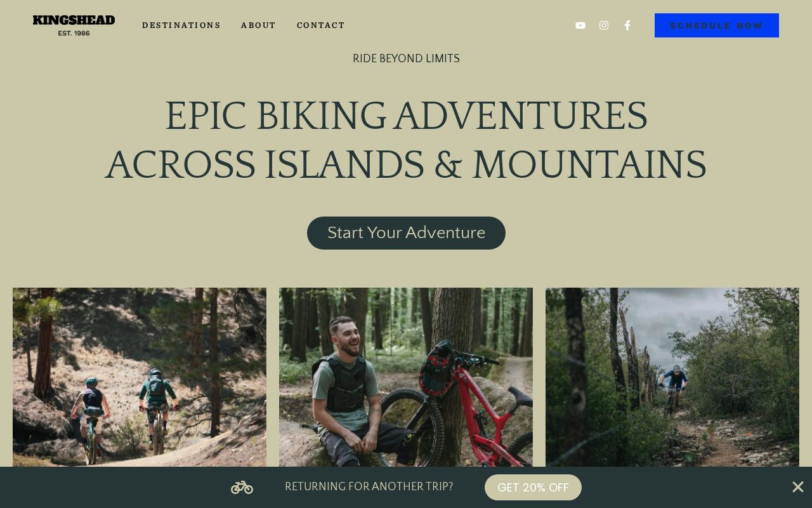Open the Facebook page icon
The image size is (812, 508).
pyautogui.click(x=627, y=25)
